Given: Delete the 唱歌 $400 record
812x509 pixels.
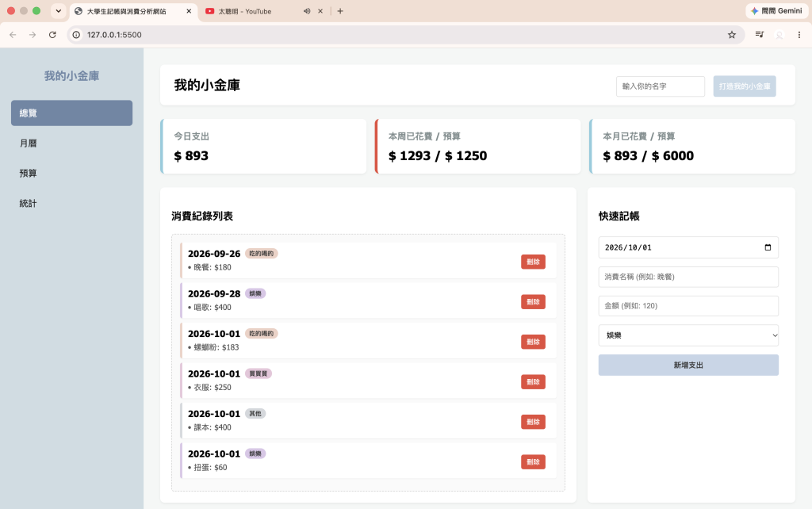Looking at the screenshot, I should (x=533, y=302).
